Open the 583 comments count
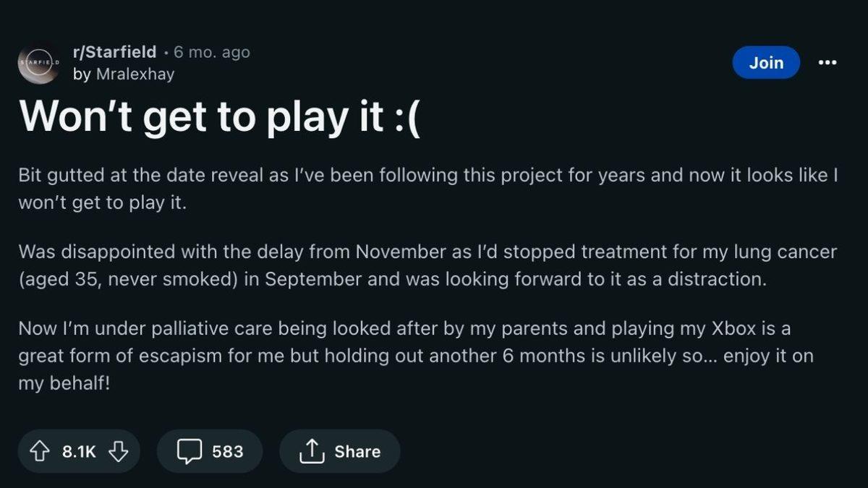The image size is (868, 488). (227, 452)
